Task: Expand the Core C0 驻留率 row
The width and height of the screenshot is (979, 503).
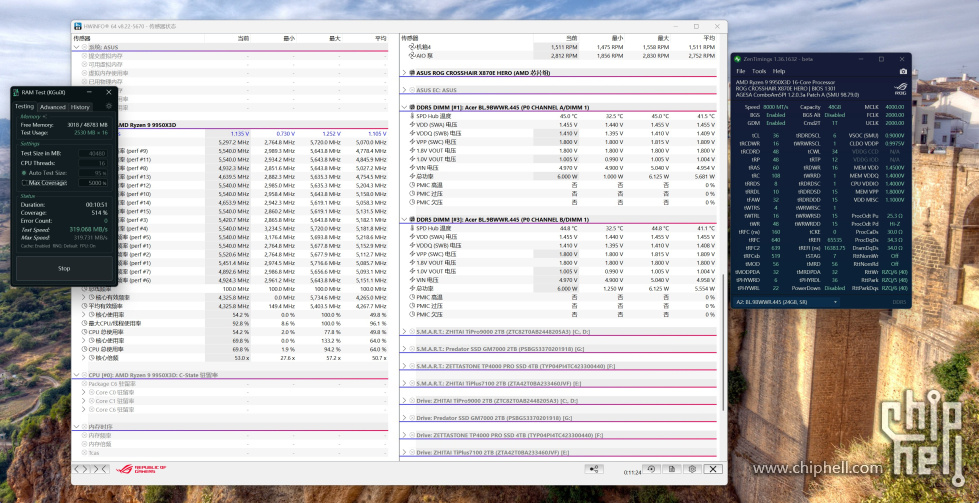Action: pyautogui.click(x=85, y=393)
